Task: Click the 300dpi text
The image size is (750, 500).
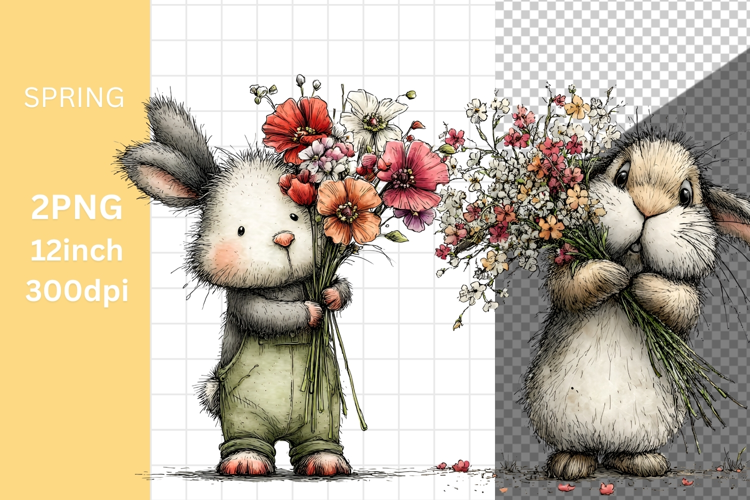Action: [x=75, y=292]
